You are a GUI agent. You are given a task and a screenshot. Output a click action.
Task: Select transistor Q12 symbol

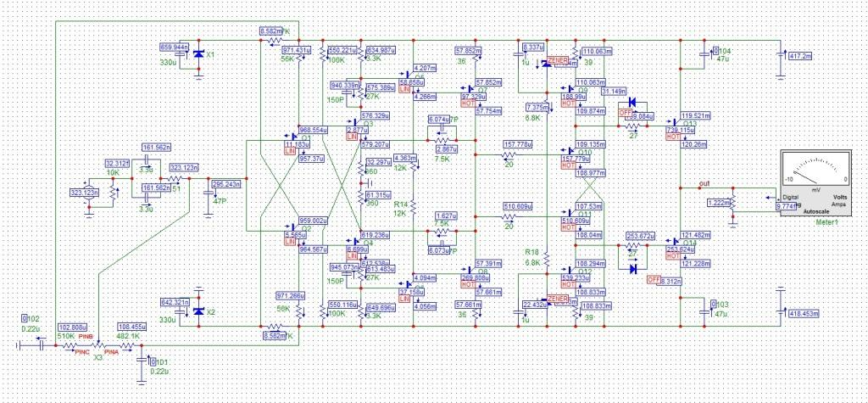pyautogui.click(x=570, y=270)
